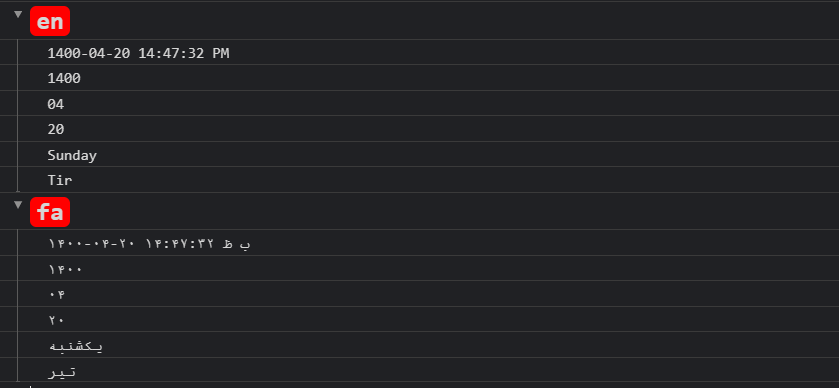Select the English year 1400 log entry
This screenshot has height=388, width=839.
[x=64, y=79]
